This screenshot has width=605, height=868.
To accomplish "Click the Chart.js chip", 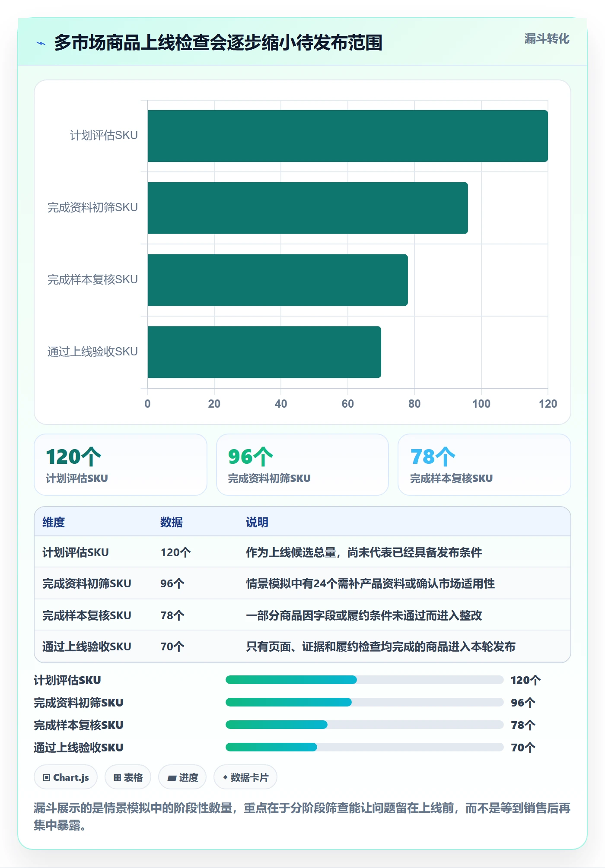I will pyautogui.click(x=66, y=777).
